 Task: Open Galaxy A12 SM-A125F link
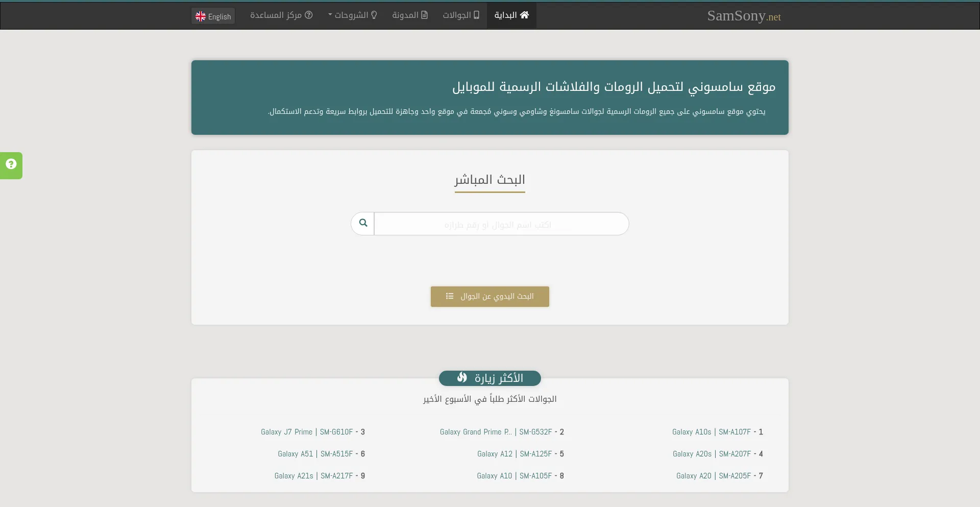tap(514, 454)
